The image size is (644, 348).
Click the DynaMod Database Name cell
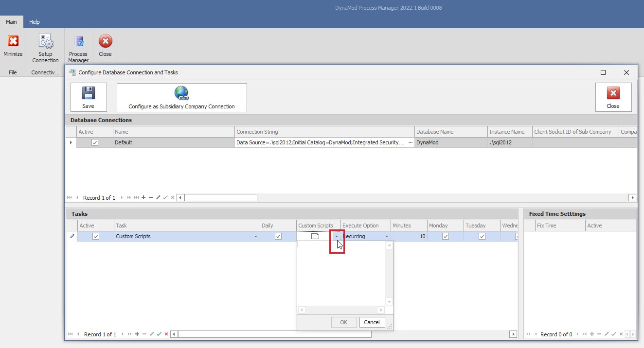(x=451, y=142)
